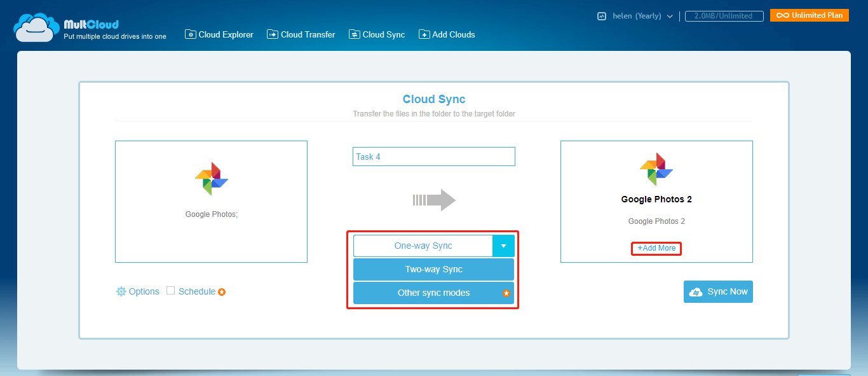
Task: Select the Cloud Explorer gear icon
Action: pyautogui.click(x=191, y=34)
